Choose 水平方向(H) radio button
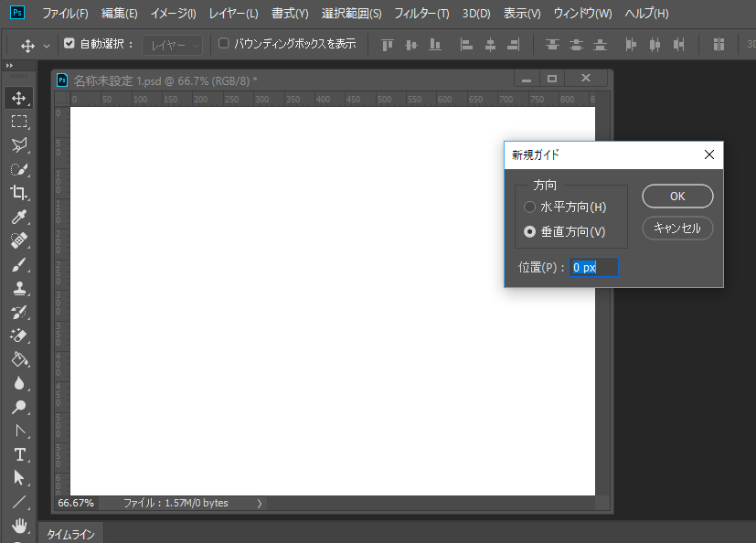 click(529, 207)
